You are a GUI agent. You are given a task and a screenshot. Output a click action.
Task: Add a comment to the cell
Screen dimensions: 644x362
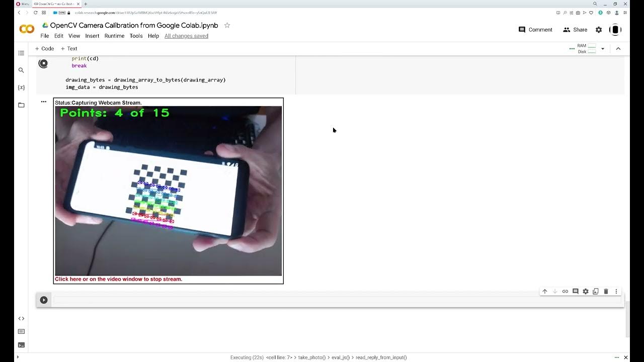coord(576,292)
